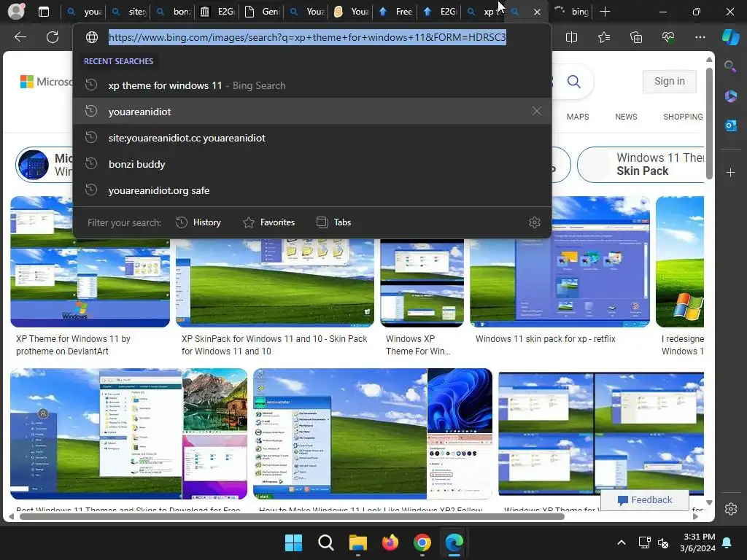747x560 pixels.
Task: Select 'xp theme for windows 11' suggestion
Action: tap(312, 85)
